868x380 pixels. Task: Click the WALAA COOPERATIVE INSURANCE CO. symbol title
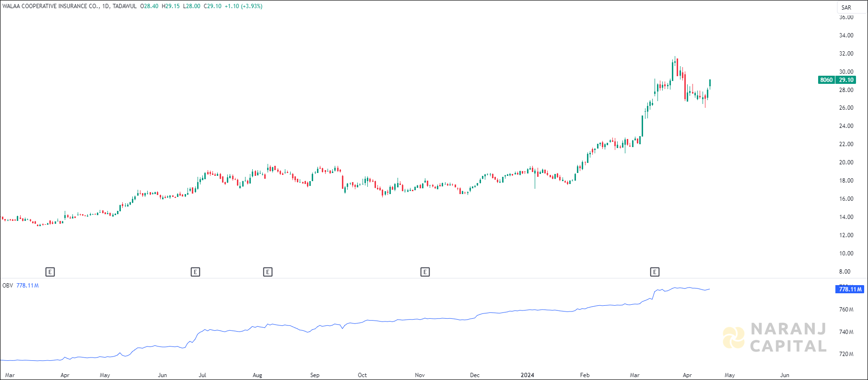(x=50, y=6)
